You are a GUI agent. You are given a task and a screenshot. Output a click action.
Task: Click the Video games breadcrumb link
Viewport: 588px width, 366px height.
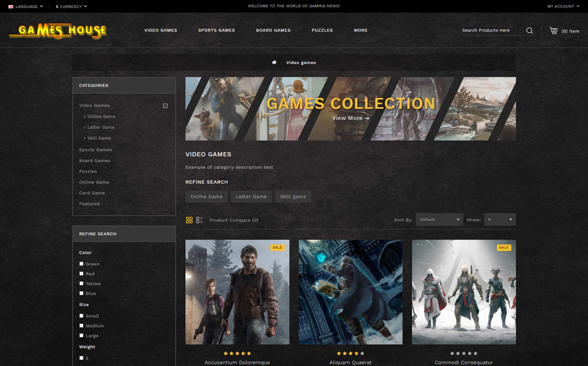[301, 63]
